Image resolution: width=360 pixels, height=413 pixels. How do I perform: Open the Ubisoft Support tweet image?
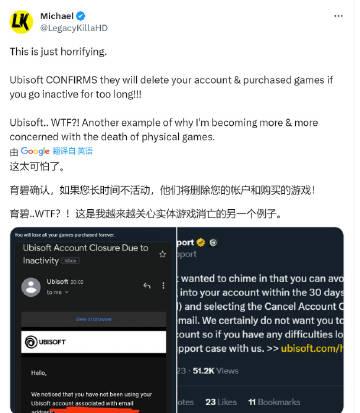click(x=260, y=320)
